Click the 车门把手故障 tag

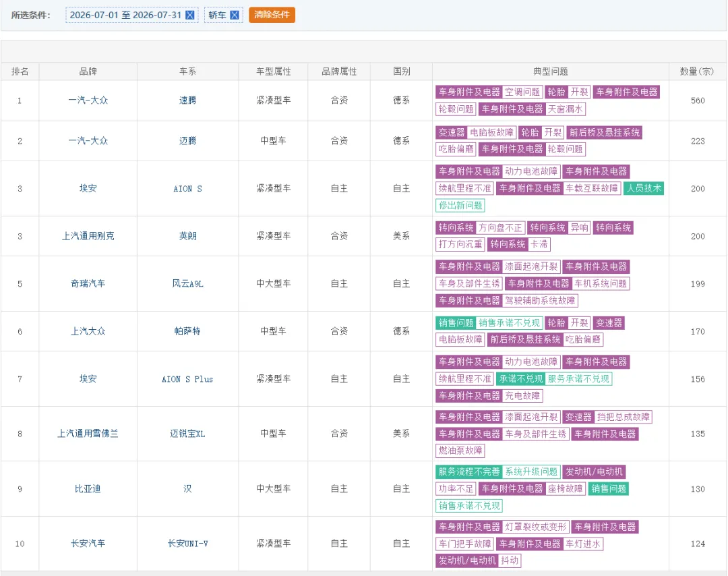(464, 544)
